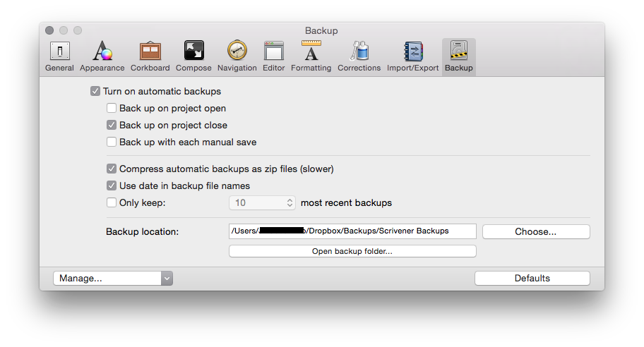Open the Editor preferences pane
The height and width of the screenshot is (347, 644).
(273, 56)
